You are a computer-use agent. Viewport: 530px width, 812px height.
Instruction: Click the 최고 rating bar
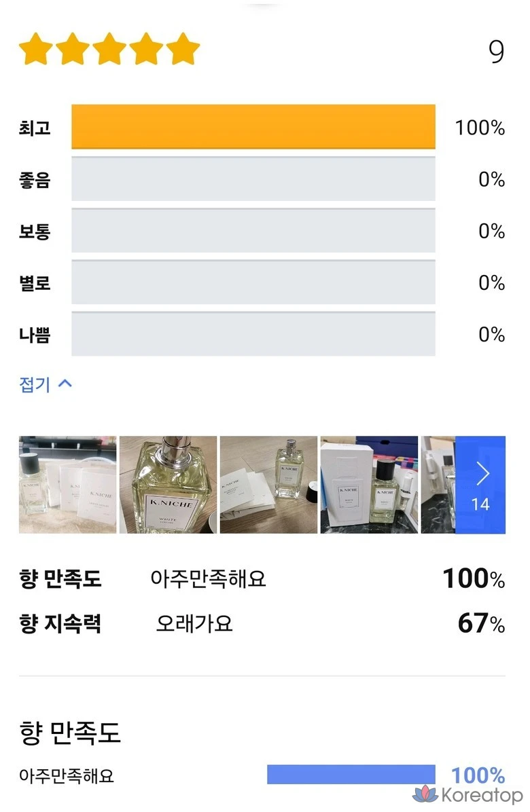(253, 127)
